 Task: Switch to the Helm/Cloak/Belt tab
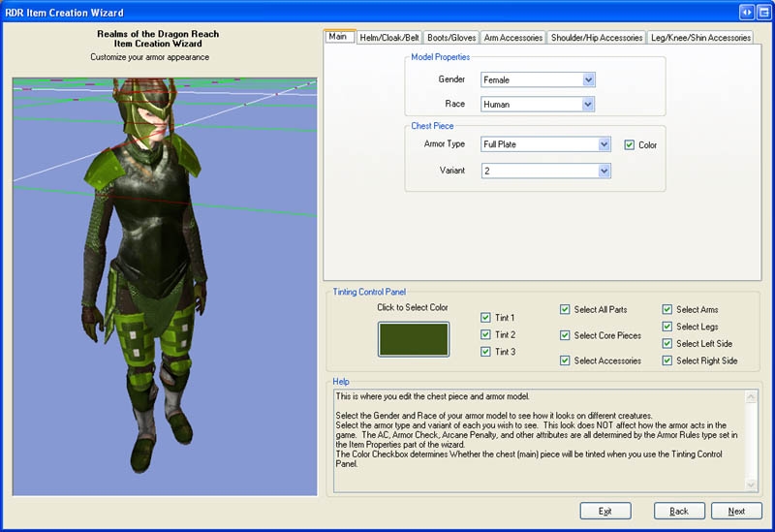(x=388, y=38)
